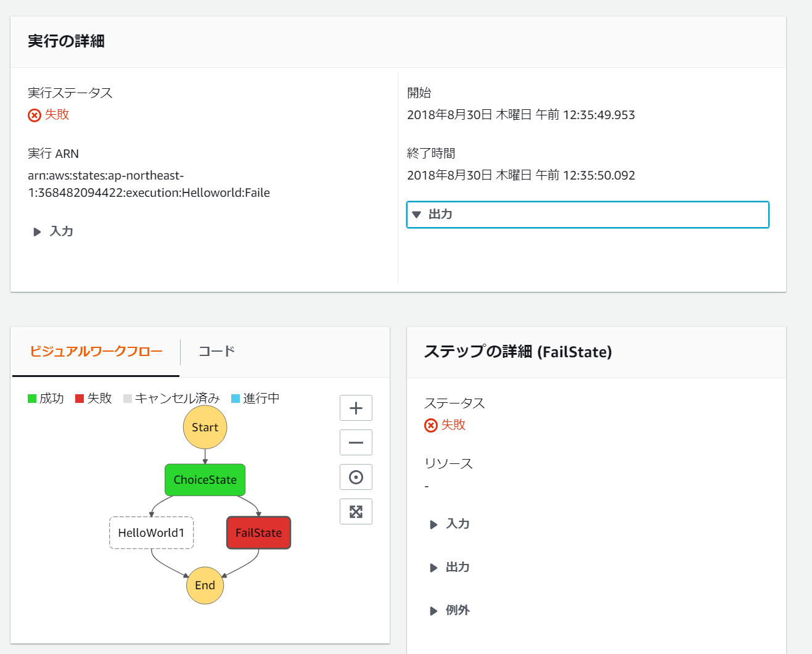812x654 pixels.
Task: Click the center workflow view icon
Action: tap(356, 477)
